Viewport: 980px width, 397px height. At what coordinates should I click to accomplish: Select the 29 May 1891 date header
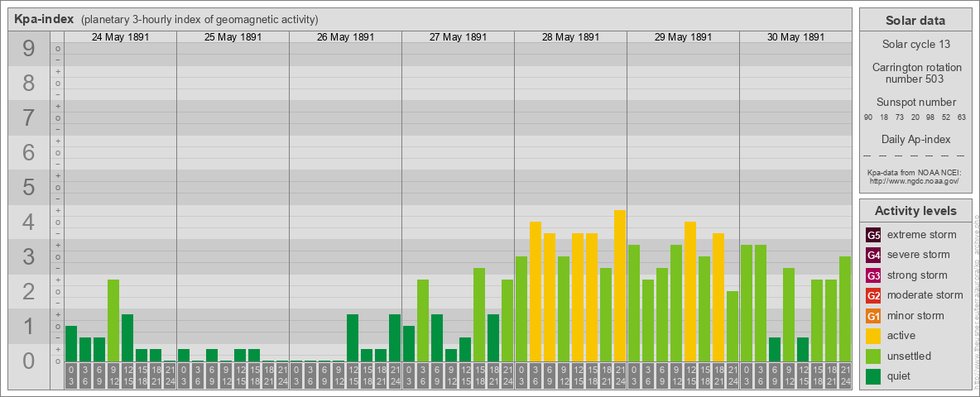pos(683,37)
